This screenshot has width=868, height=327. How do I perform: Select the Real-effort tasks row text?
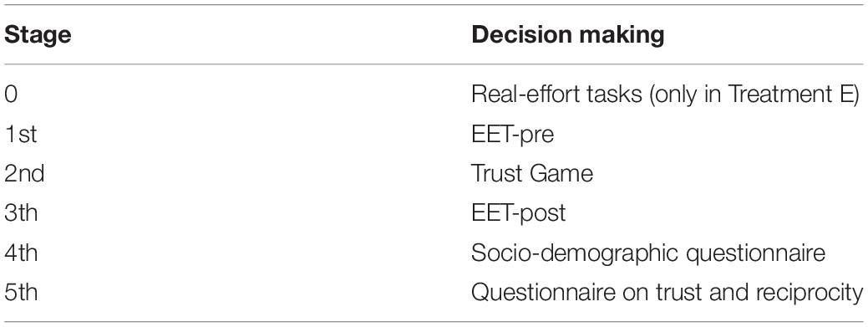[665, 95]
